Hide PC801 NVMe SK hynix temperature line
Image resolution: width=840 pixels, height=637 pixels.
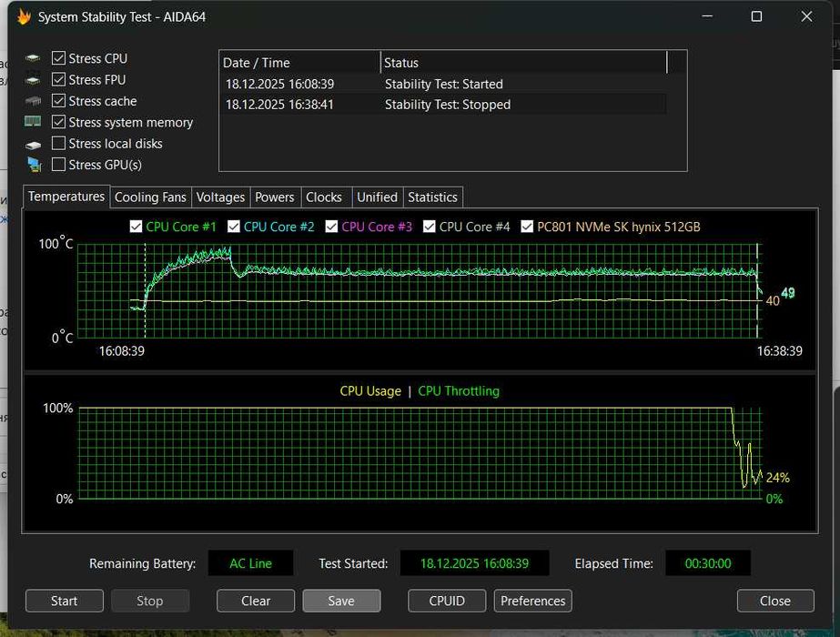pyautogui.click(x=527, y=227)
